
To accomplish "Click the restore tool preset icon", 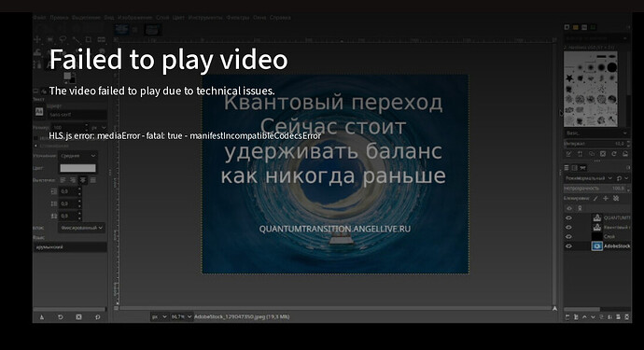I will (61, 317).
